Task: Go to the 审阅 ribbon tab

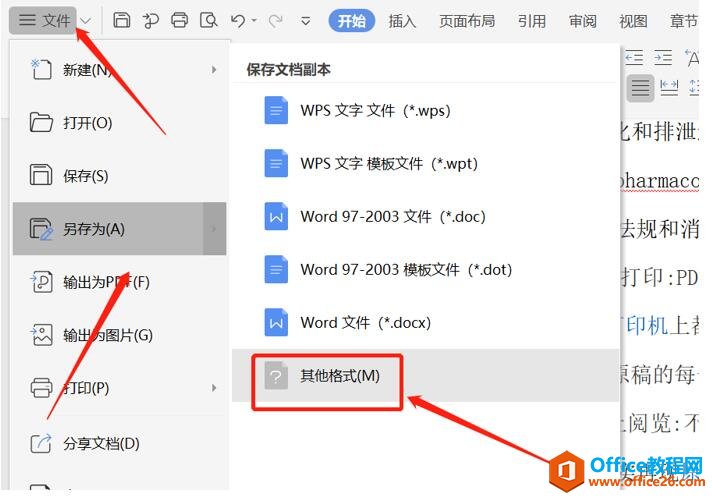Action: 583,21
